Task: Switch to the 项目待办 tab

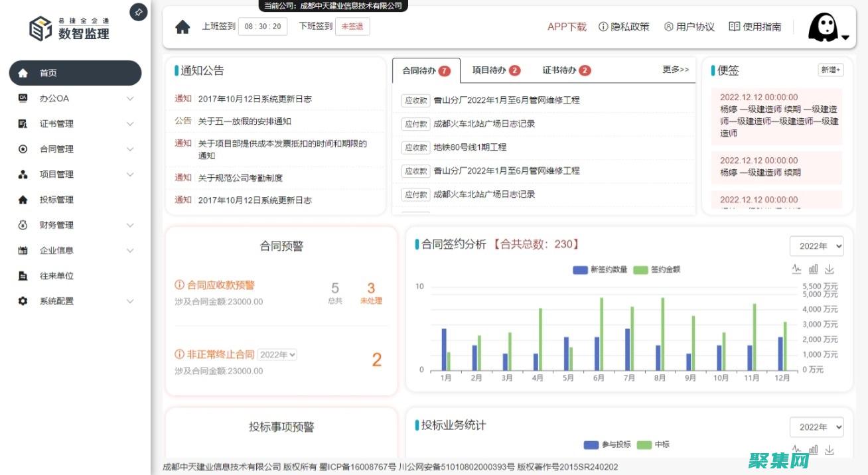Action: [x=496, y=70]
